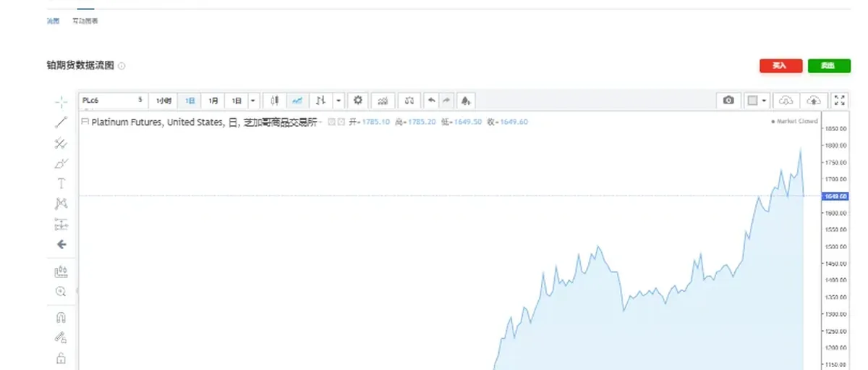Click the 1850.00 price axis label
This screenshot has height=370, width=868.
pyautogui.click(x=835, y=129)
